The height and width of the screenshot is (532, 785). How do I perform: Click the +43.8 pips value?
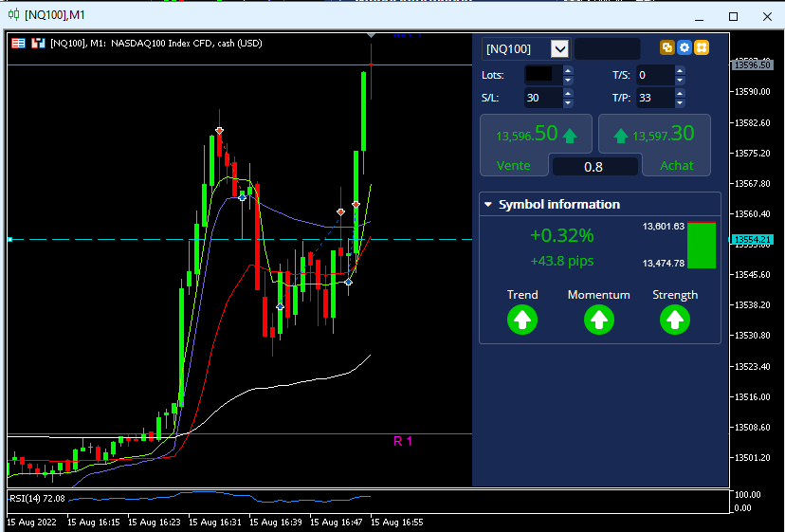(x=561, y=261)
